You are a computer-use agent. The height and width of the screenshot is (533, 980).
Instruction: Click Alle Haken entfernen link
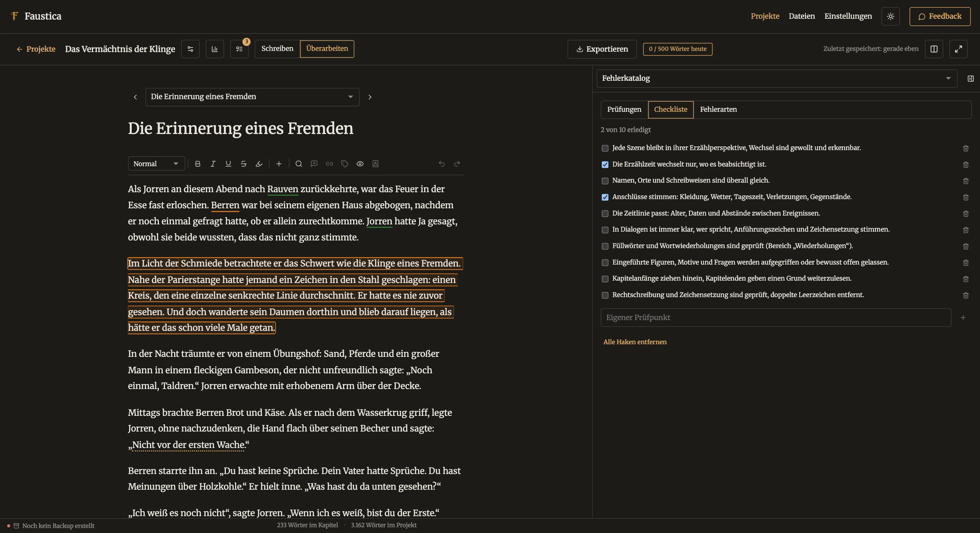coord(635,342)
